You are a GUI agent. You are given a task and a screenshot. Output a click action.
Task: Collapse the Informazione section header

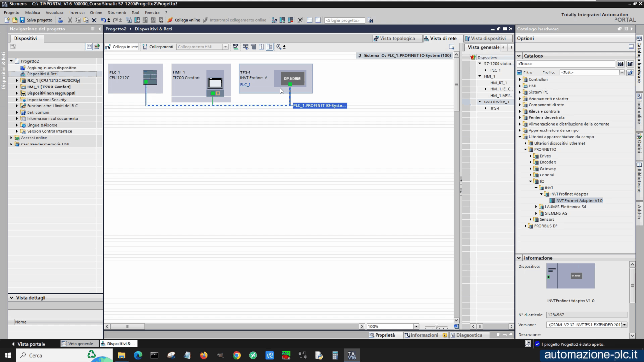pyautogui.click(x=519, y=258)
